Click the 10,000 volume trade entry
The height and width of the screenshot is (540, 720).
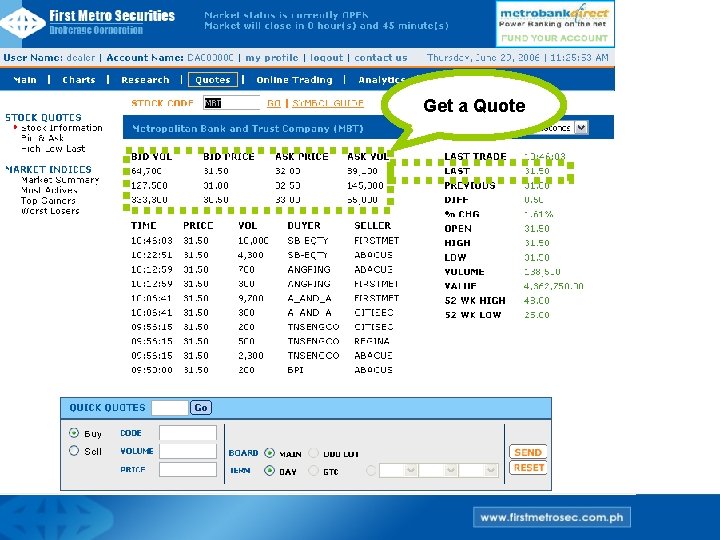pyautogui.click(x=253, y=241)
